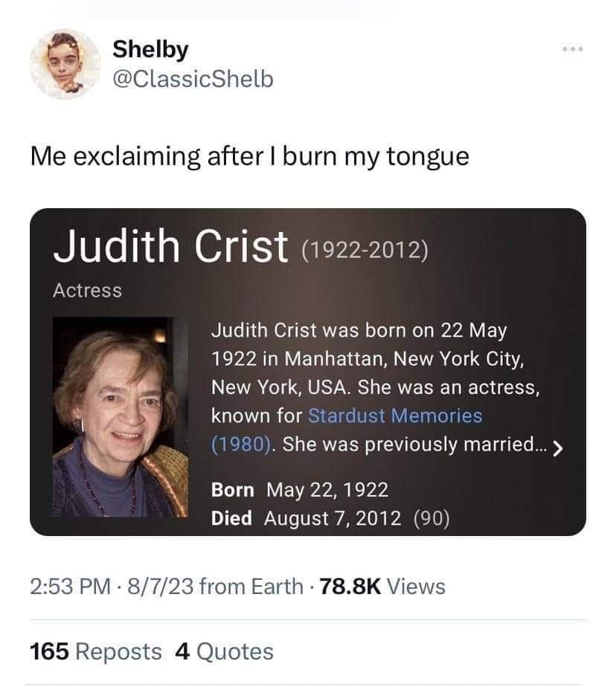Image resolution: width=616 pixels, height=687 pixels.
Task: Open the tweet's more options menu
Action: [x=572, y=46]
